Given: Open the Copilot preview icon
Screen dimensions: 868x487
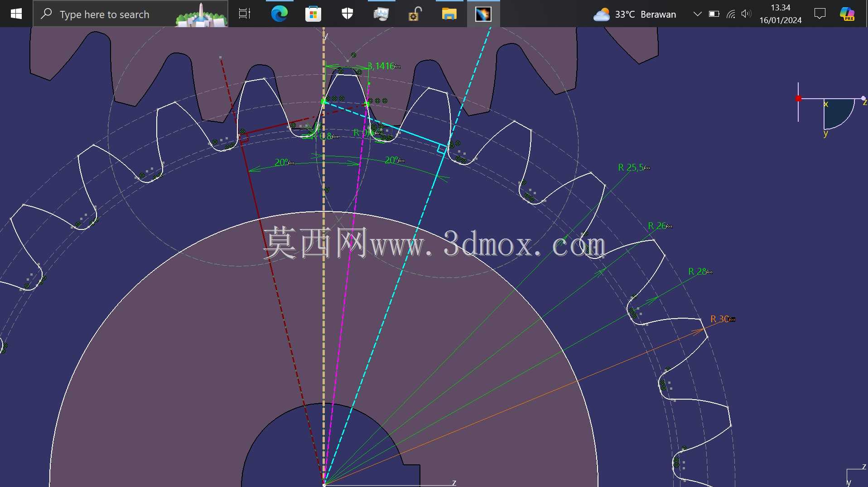Looking at the screenshot, I should [x=847, y=14].
